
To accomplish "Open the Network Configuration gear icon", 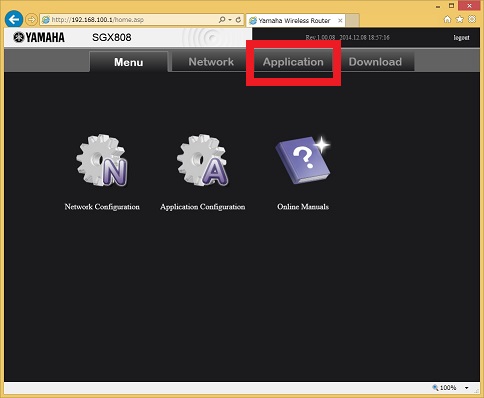I will coord(102,160).
